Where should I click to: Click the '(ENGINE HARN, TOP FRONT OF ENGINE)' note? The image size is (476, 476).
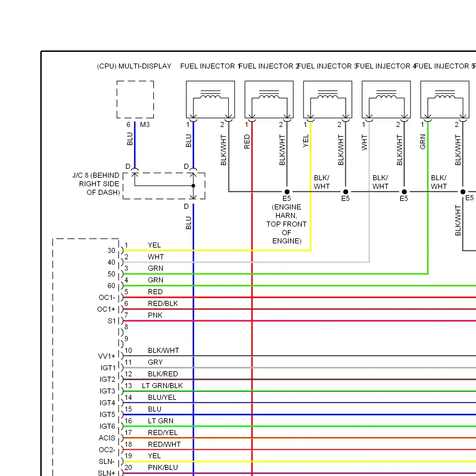tap(287, 224)
